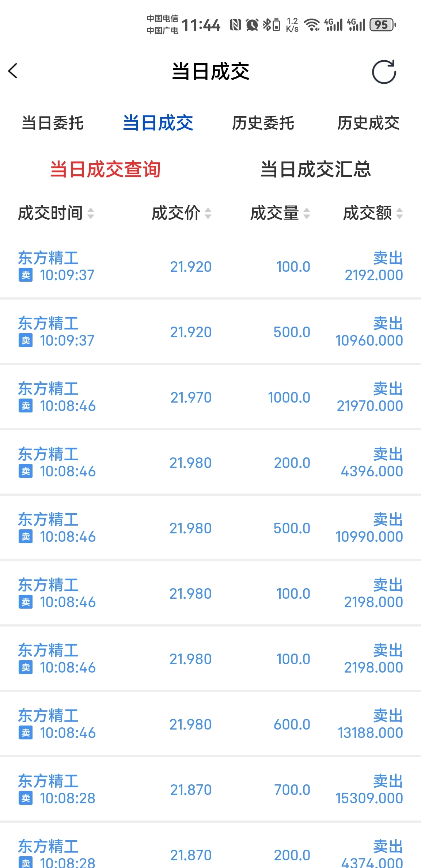Open trade with amount 13188.000
421x868 pixels.
tap(210, 724)
